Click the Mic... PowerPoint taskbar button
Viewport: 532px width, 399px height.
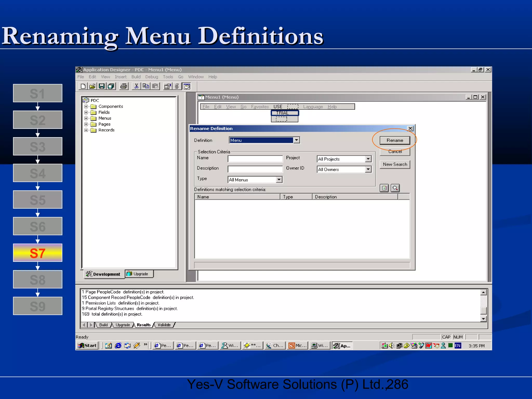(298, 345)
